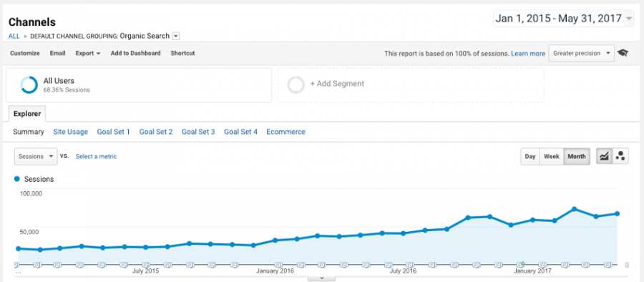Select the line chart view icon
The width and height of the screenshot is (644, 282).
[604, 156]
